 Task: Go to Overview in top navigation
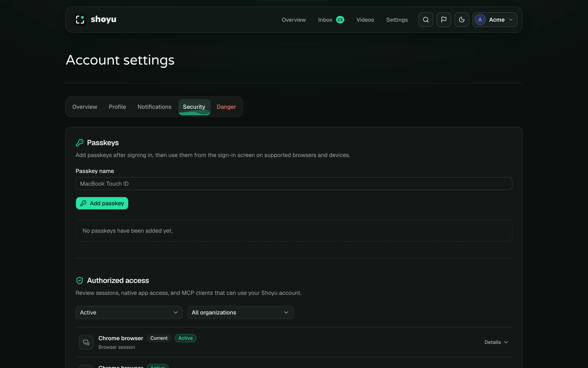pos(294,20)
